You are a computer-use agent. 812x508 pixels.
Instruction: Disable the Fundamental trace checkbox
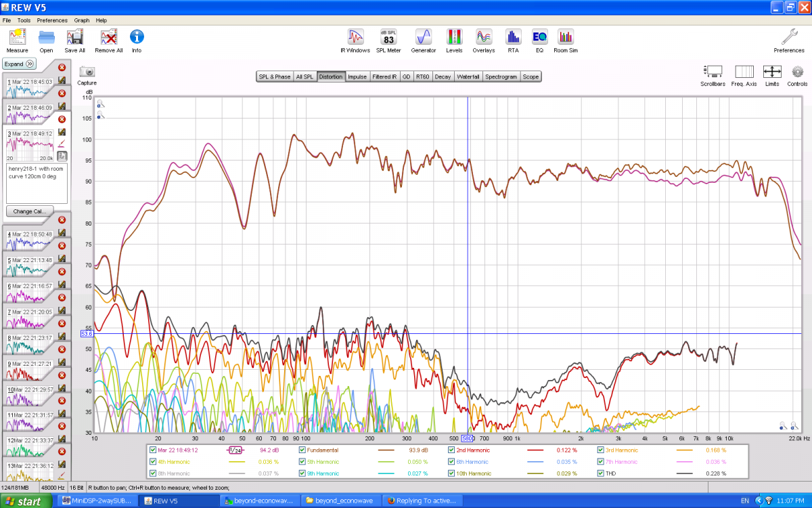tap(302, 450)
